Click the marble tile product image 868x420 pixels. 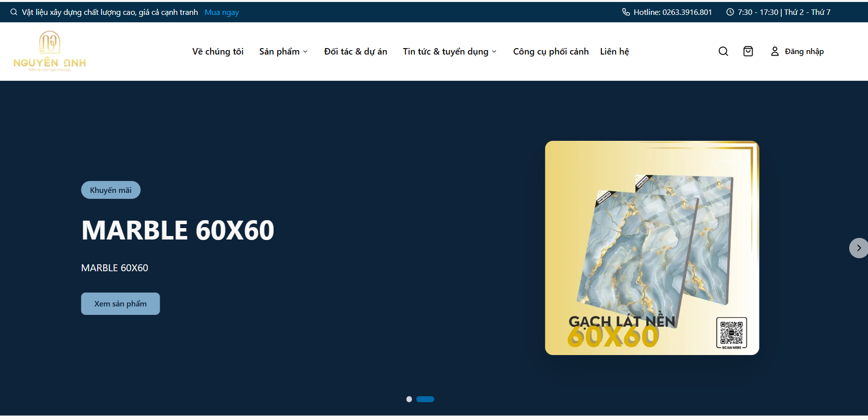(652, 248)
